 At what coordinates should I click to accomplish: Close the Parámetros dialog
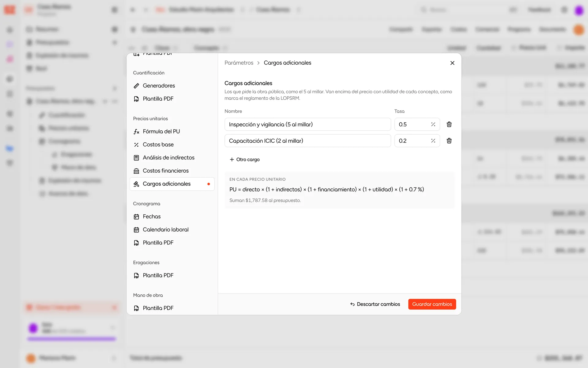(452, 63)
